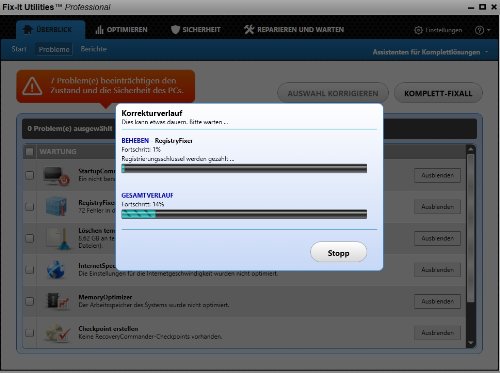The image size is (500, 373).
Task: Click the MemoryOptimizer chip icon
Action: tap(57, 301)
